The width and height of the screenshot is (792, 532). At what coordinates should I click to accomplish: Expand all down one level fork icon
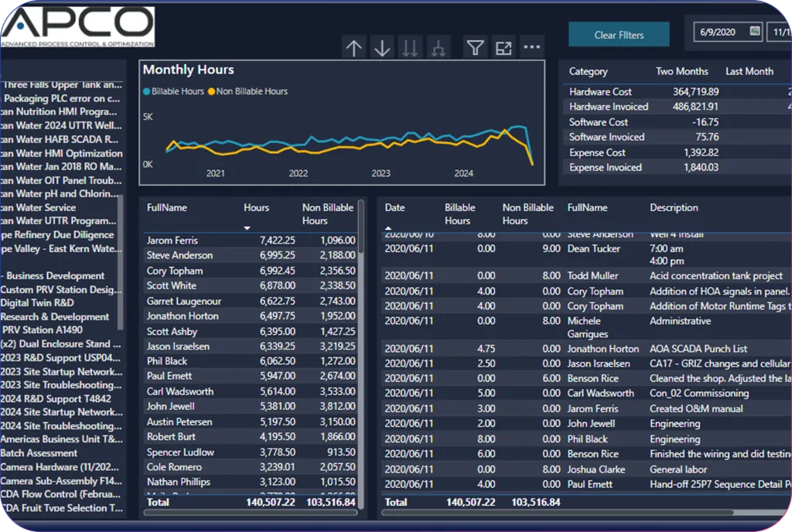click(x=439, y=48)
